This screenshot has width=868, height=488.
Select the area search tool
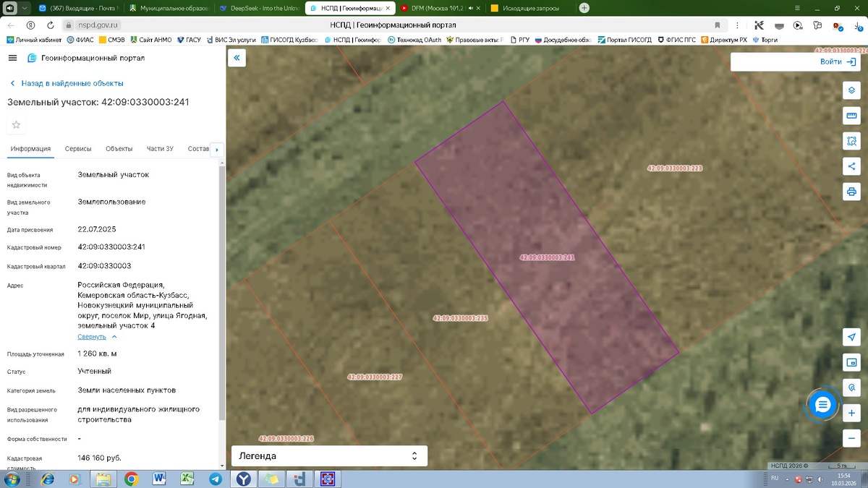[x=851, y=141]
